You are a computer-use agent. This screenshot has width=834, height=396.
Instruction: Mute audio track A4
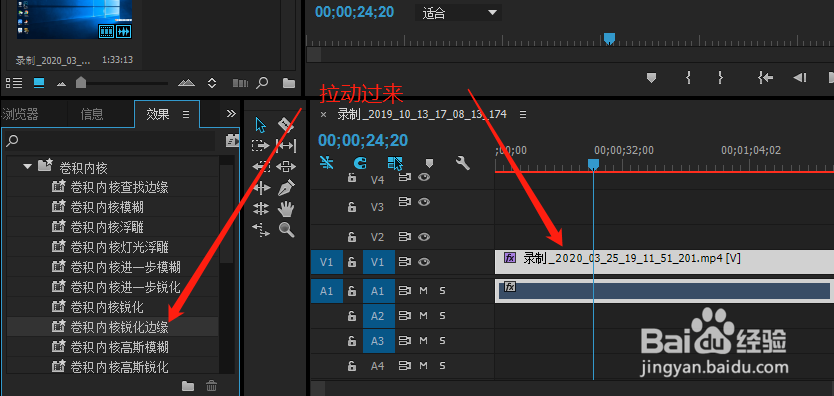tap(423, 366)
